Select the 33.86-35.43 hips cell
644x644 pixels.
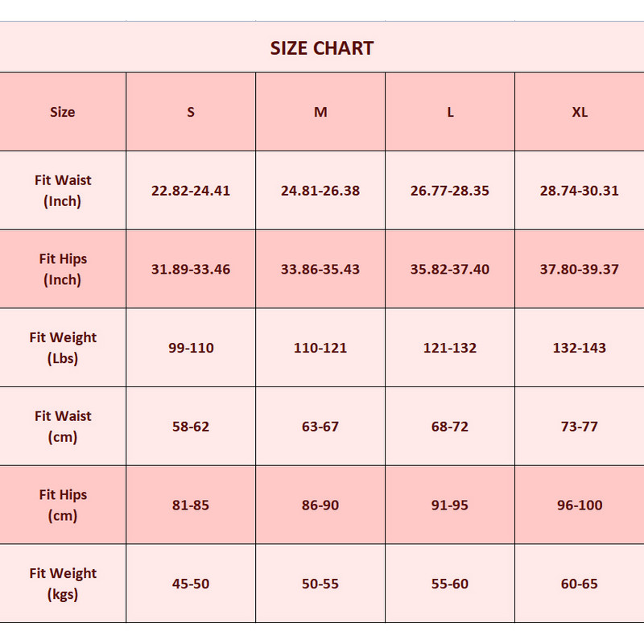pos(320,269)
